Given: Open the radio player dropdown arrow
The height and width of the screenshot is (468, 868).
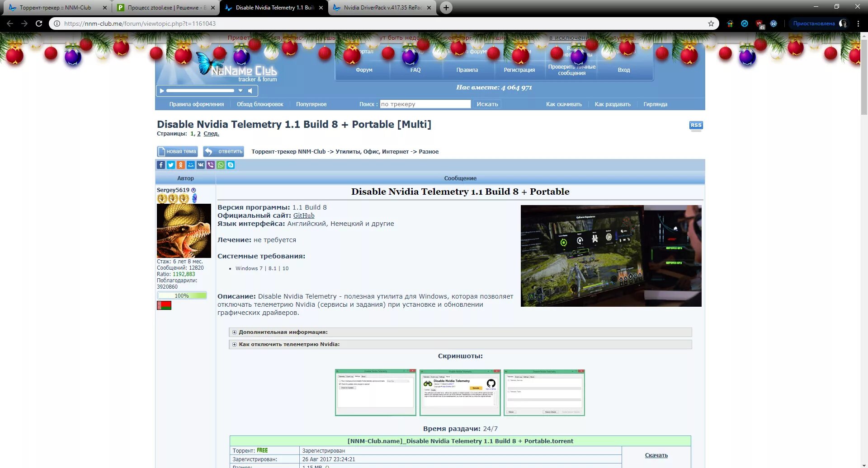Looking at the screenshot, I should point(241,91).
